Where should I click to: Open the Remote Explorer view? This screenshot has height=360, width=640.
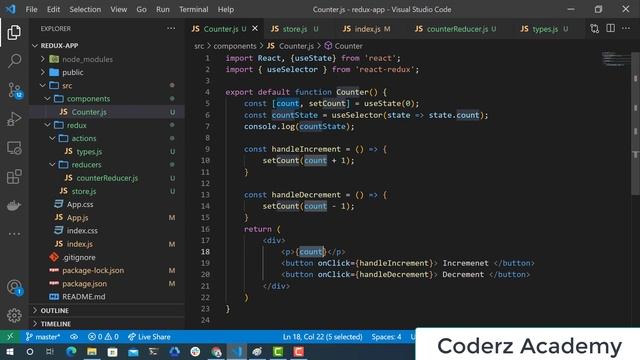click(14, 148)
